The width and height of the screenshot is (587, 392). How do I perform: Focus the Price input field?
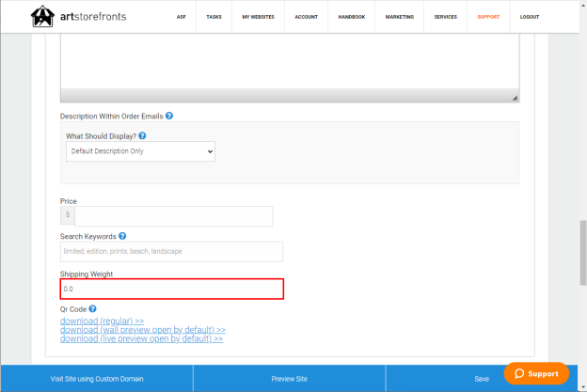[174, 216]
